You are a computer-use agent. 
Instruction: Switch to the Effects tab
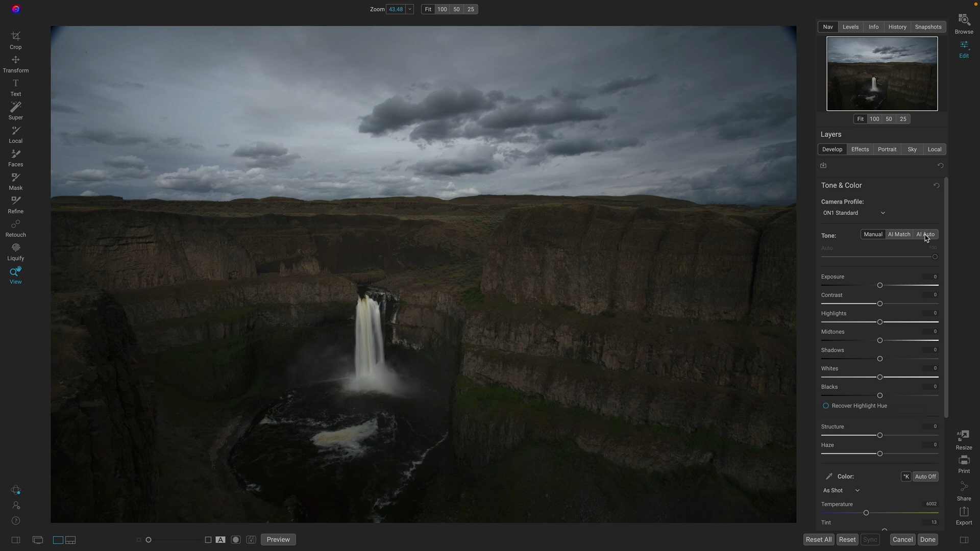tap(860, 149)
